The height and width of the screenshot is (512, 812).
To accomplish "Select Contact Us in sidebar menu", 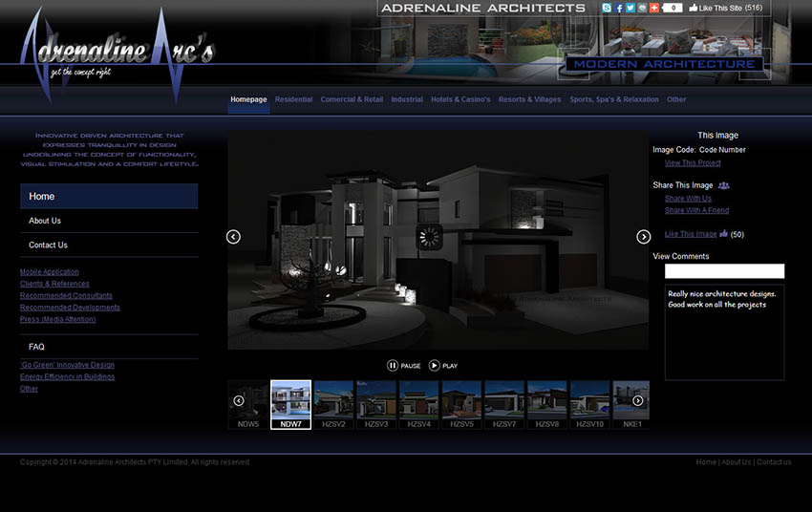I will click(48, 245).
